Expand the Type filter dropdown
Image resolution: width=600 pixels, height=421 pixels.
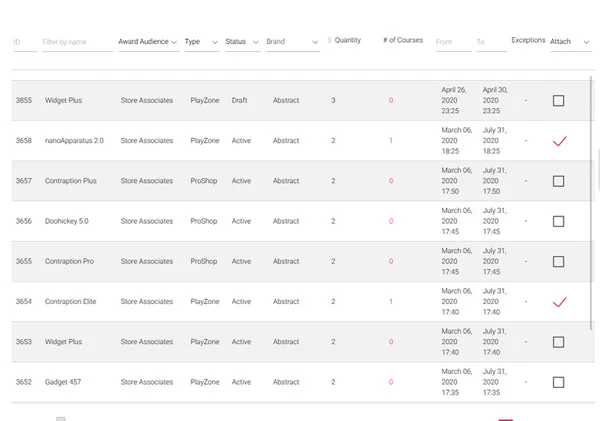tap(202, 42)
